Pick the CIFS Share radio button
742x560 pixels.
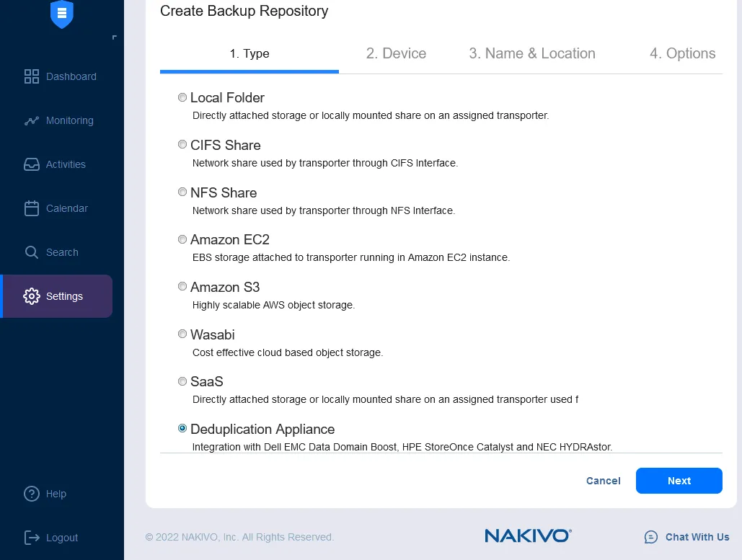(182, 145)
